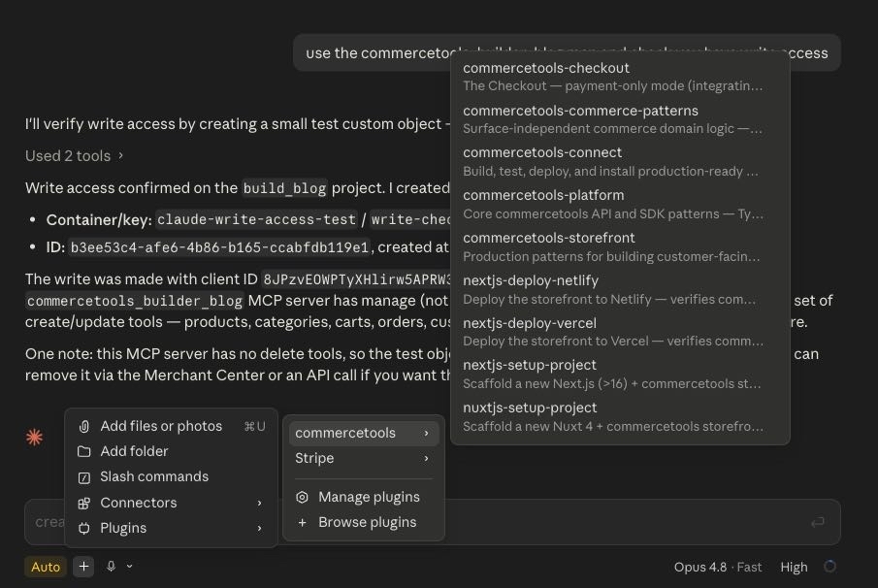Click the microphone dictation icon
Viewport: 878px width, 588px height.
(x=111, y=567)
